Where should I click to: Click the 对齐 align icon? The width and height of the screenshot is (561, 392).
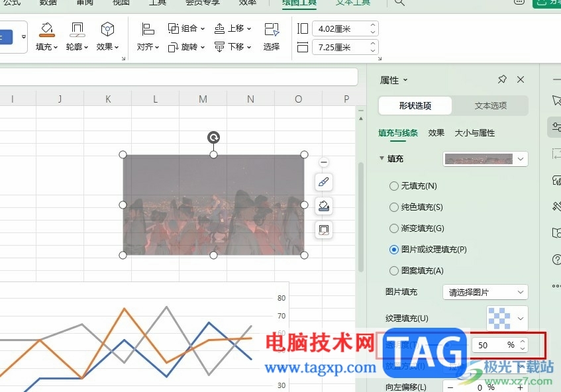148,29
